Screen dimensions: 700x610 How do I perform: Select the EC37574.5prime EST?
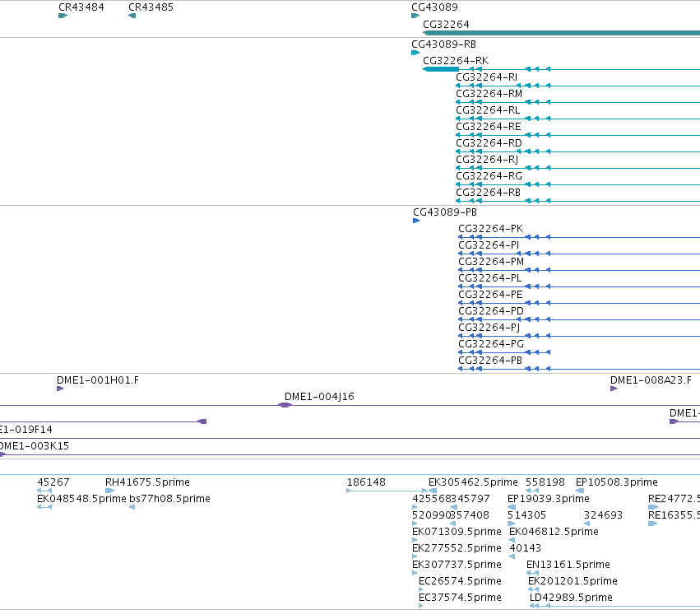[421, 607]
